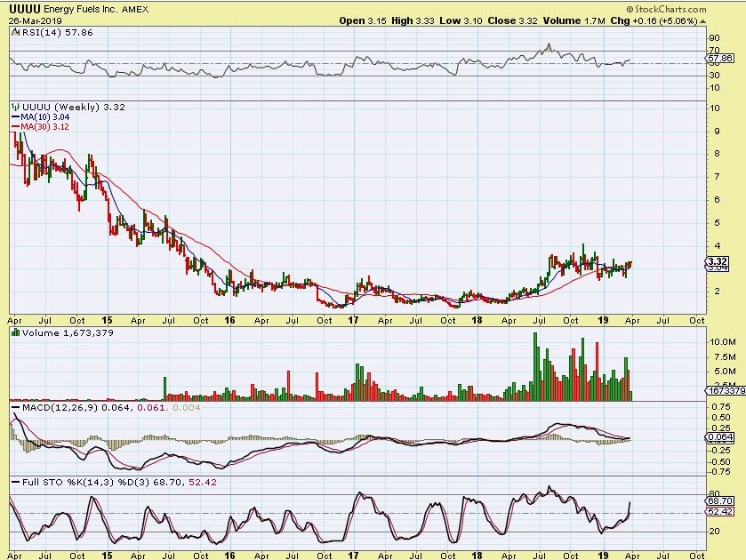This screenshot has height=560, width=746.
Task: Click the blue line marker beside MA(10)
Action: click(15, 117)
